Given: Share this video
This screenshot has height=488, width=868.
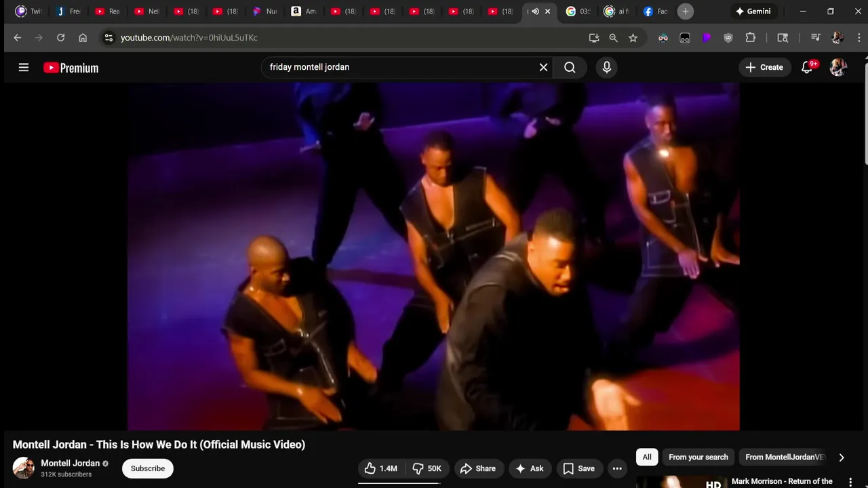Looking at the screenshot, I should (x=478, y=468).
